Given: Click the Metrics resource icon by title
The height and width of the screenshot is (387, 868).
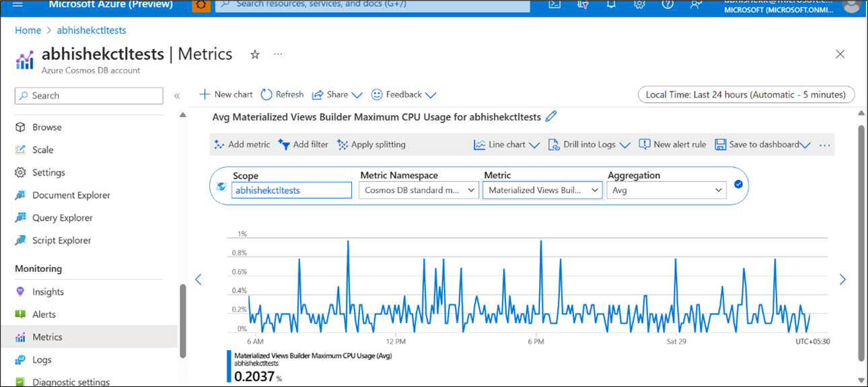Looking at the screenshot, I should click(x=24, y=60).
